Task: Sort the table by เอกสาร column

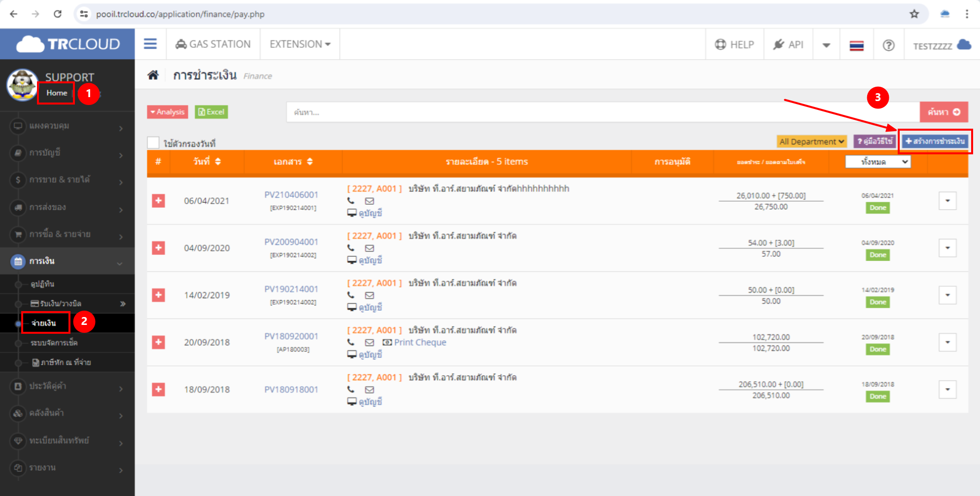Action: (293, 161)
